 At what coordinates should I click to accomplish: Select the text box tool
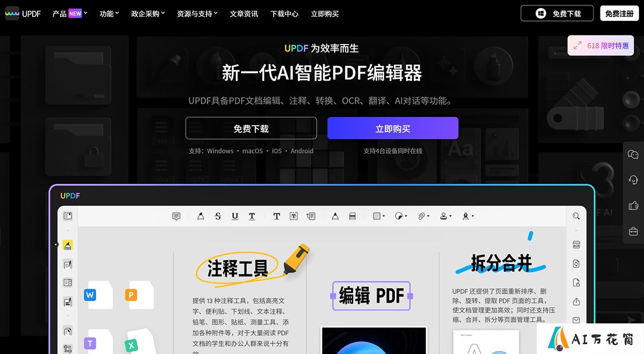pyautogui.click(x=294, y=216)
